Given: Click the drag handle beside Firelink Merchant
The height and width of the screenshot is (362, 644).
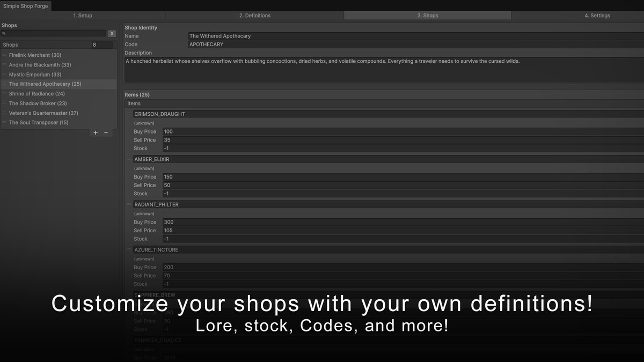Looking at the screenshot, I should tap(4, 55).
